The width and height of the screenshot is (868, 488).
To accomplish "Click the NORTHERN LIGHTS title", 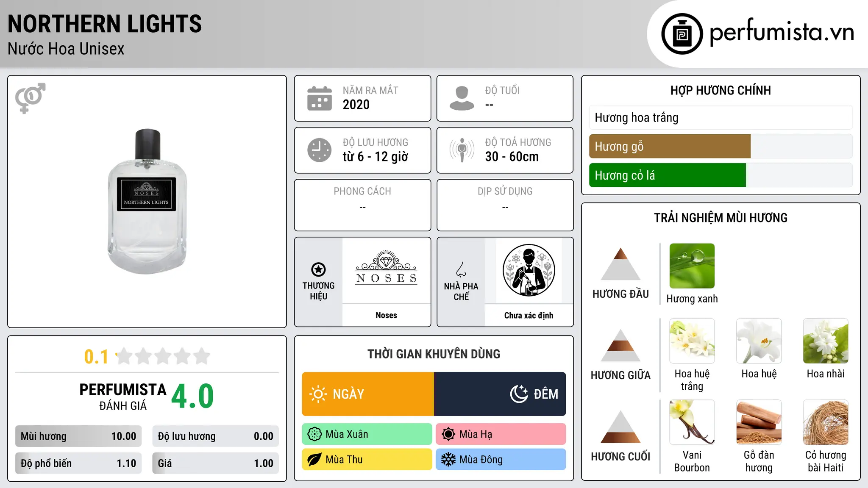I will tap(105, 24).
